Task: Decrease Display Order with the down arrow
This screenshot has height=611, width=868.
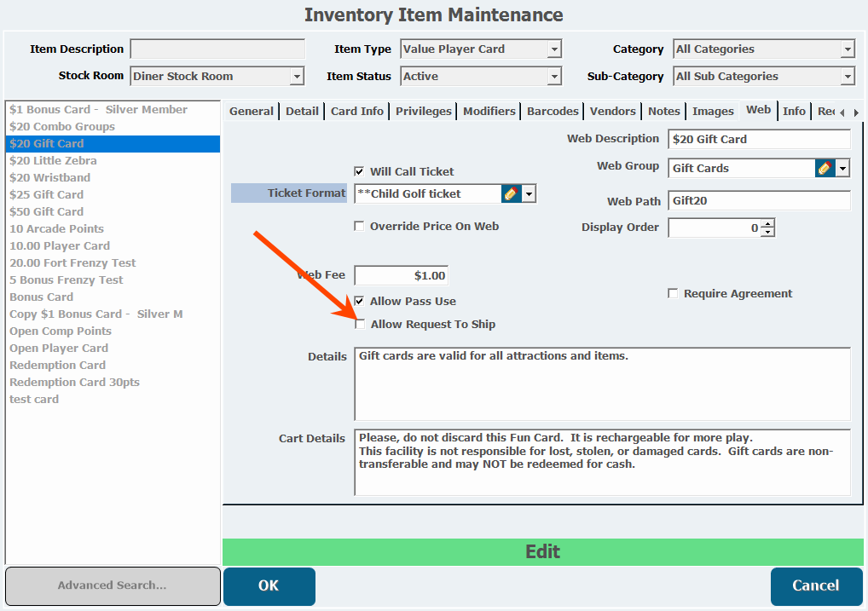Action: (x=767, y=232)
